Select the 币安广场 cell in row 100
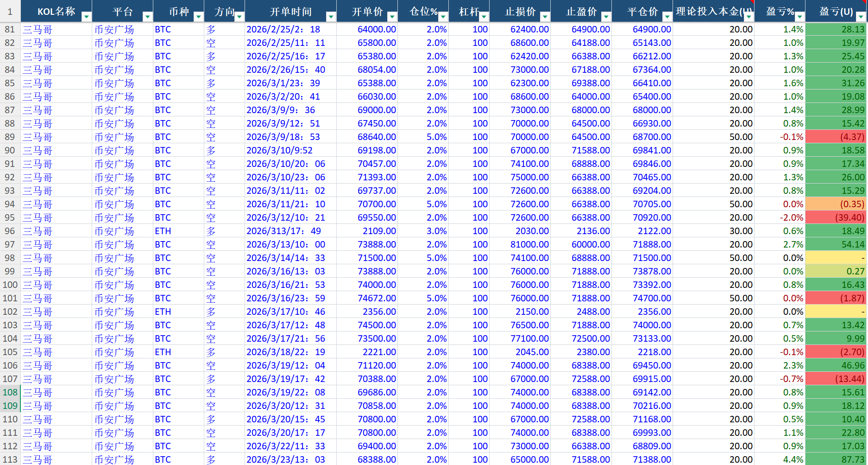This screenshot has width=868, height=465. pyautogui.click(x=122, y=285)
